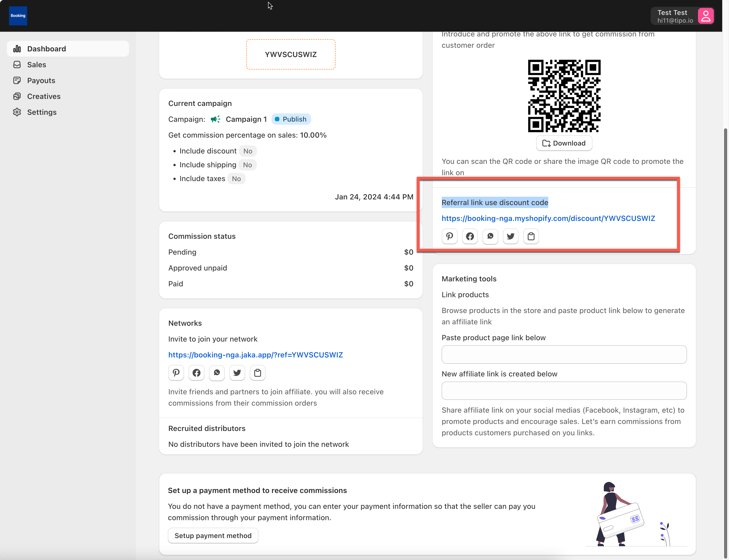Screen dimensions: 729x560
Task: Share network invite link via WhatsApp
Action: click(x=217, y=373)
